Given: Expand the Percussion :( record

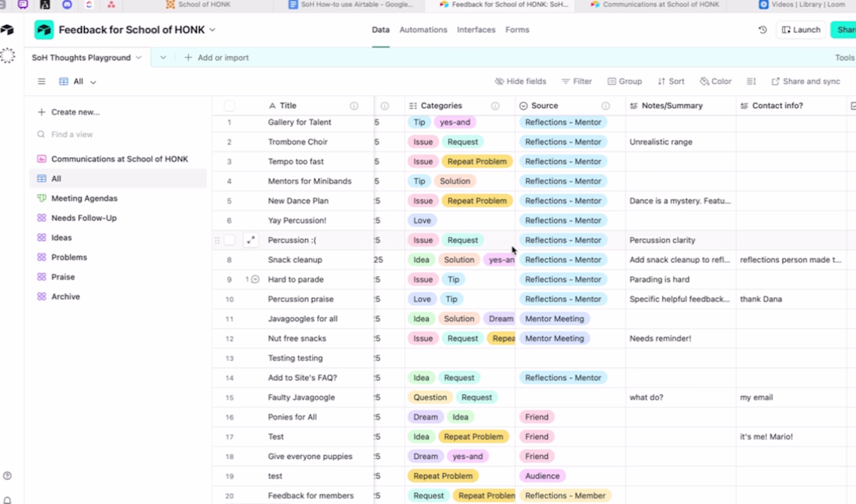Looking at the screenshot, I should click(x=251, y=240).
